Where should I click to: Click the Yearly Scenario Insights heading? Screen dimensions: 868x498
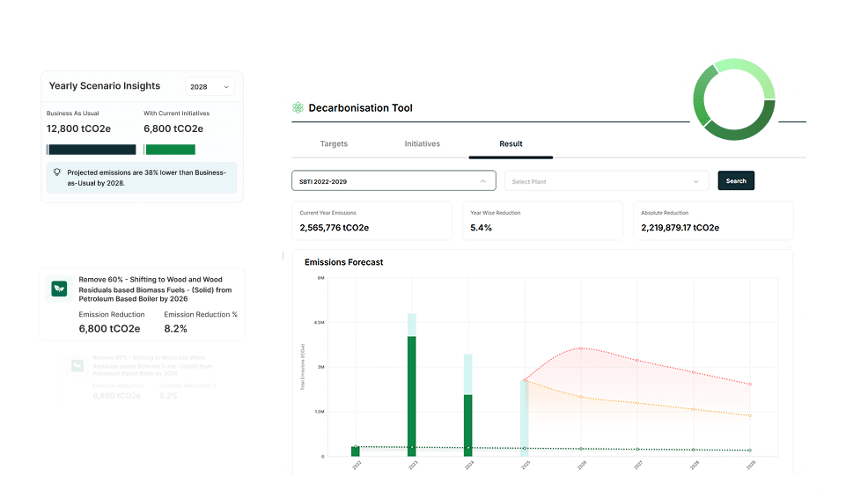pos(105,85)
